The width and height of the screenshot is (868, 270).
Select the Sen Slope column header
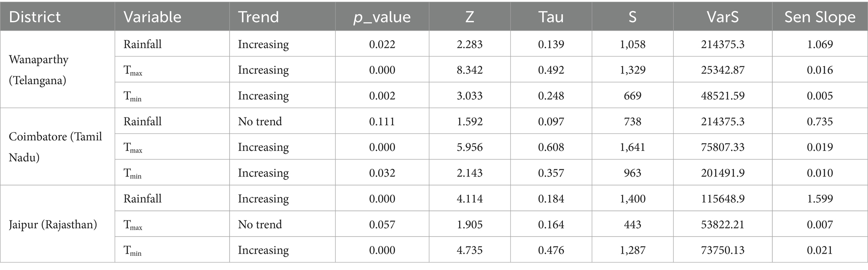[820, 17]
